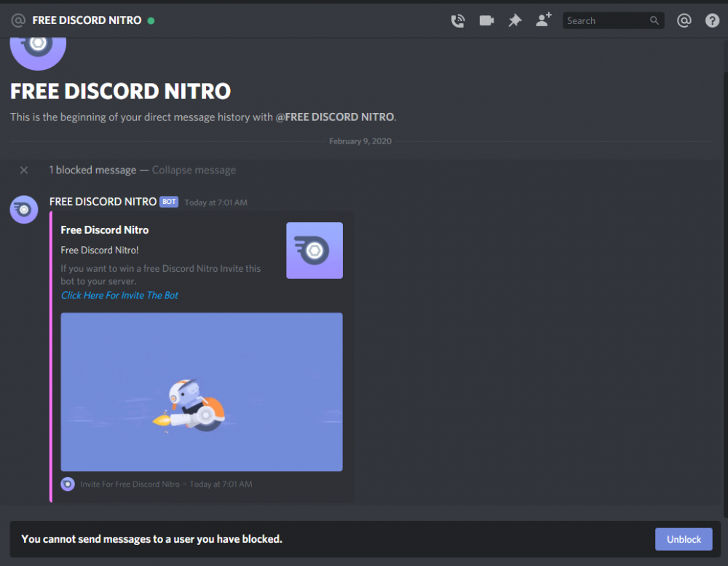This screenshot has width=728, height=566.
Task: Click the cannot send messages notice
Action: tap(152, 539)
